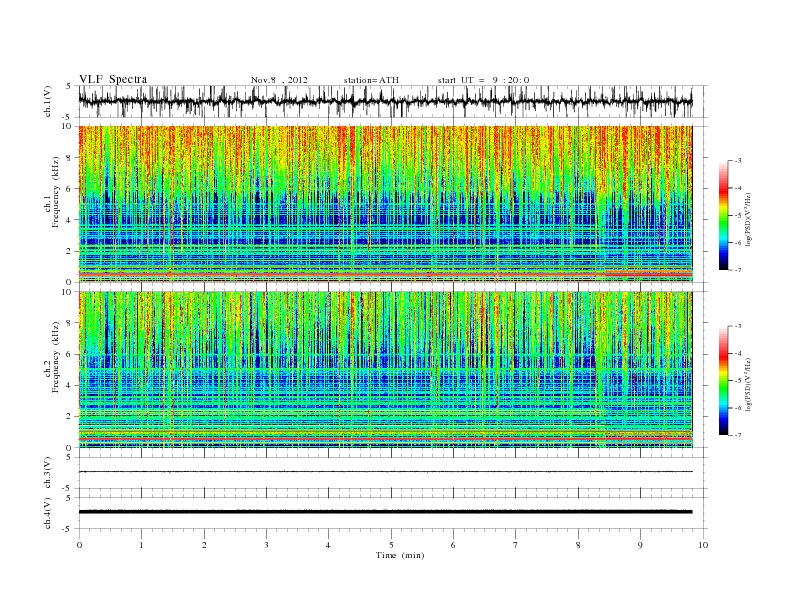The height and width of the screenshot is (612, 792).
Task: Click time axis tick label "5"
Action: 391,545
